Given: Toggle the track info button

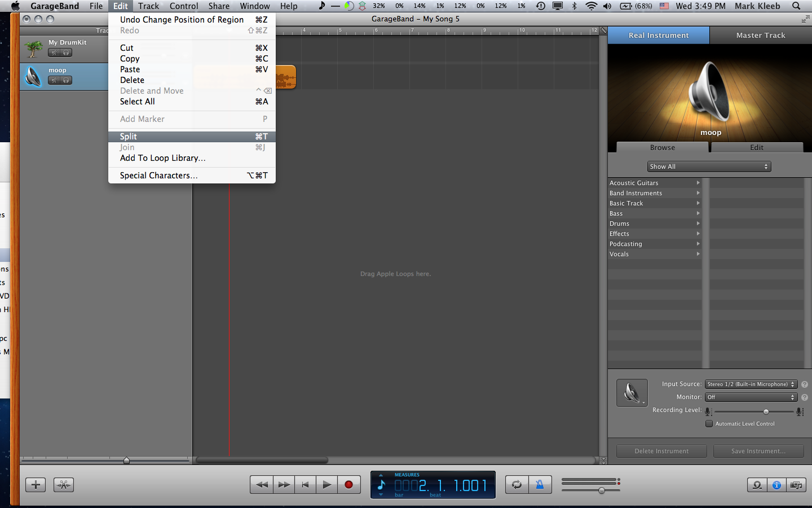Looking at the screenshot, I should click(x=776, y=485).
